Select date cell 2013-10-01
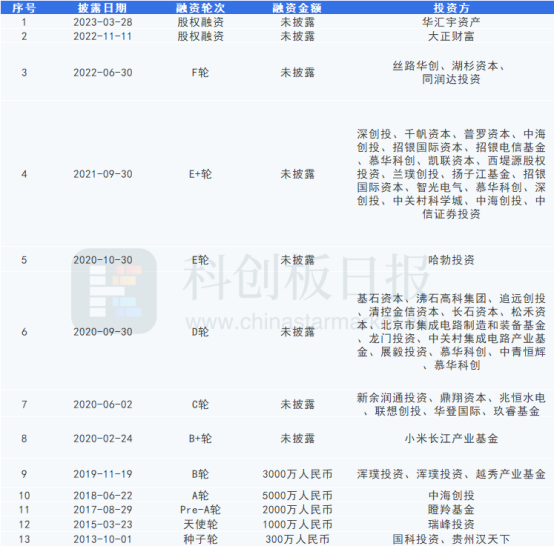 (102, 539)
